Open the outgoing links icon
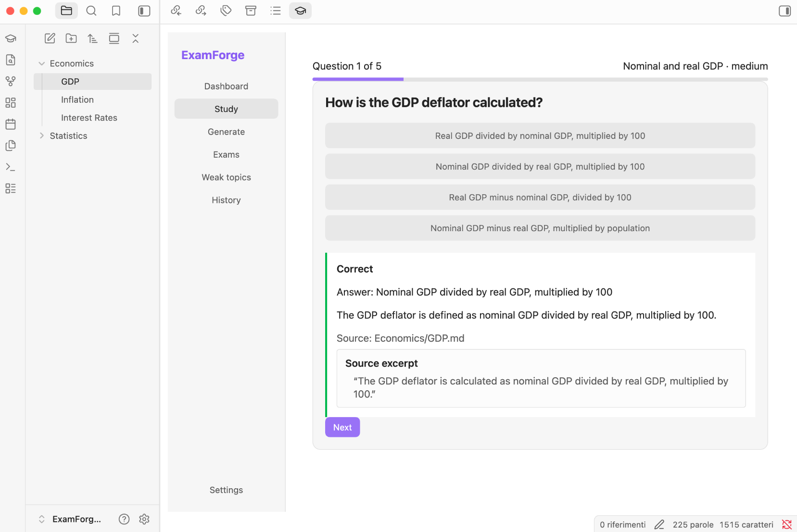 (x=201, y=11)
